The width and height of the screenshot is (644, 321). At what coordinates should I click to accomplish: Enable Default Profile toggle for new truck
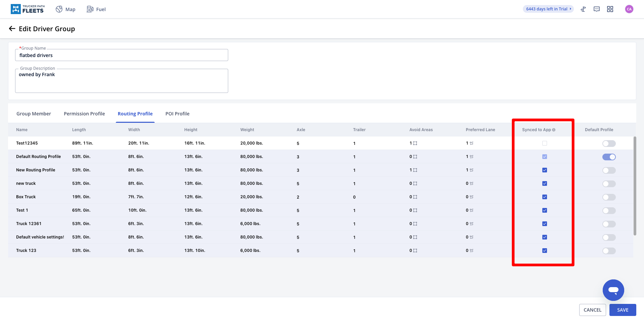(x=609, y=184)
